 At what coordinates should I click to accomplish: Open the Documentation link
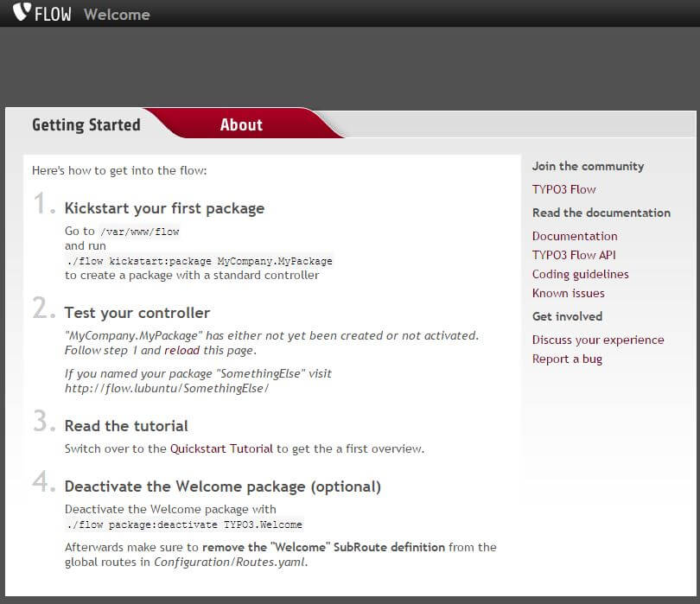(575, 236)
